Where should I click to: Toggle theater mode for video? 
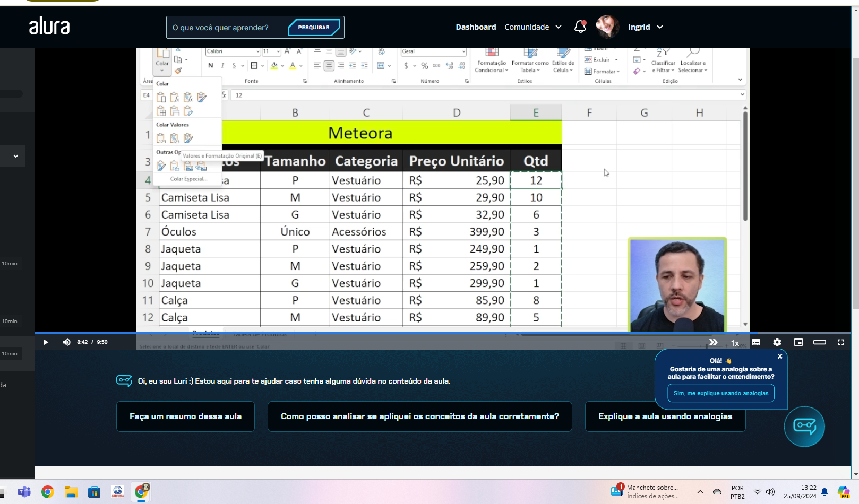click(x=820, y=342)
